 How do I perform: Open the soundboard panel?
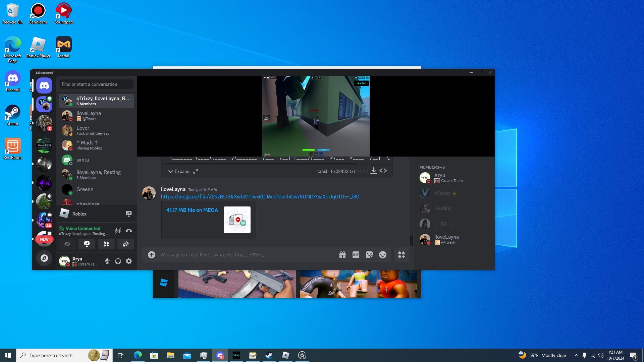(x=126, y=244)
